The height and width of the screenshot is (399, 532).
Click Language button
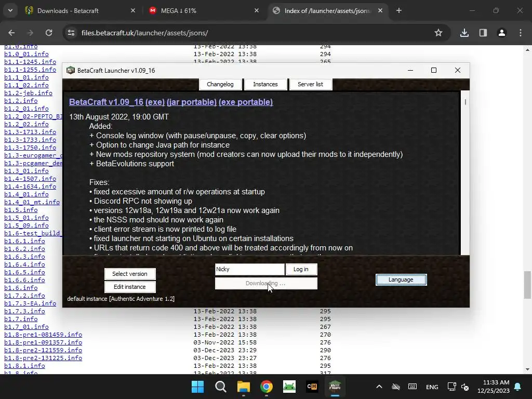[x=401, y=280]
